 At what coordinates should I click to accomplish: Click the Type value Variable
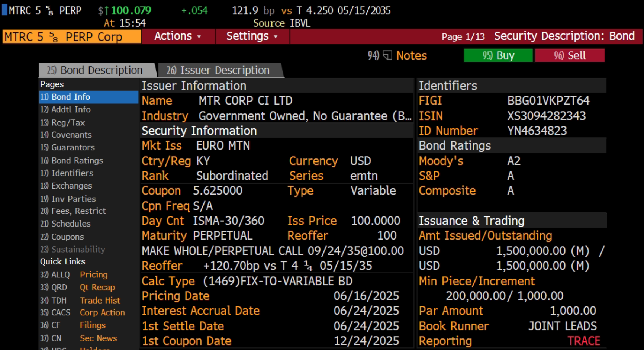pyautogui.click(x=373, y=191)
